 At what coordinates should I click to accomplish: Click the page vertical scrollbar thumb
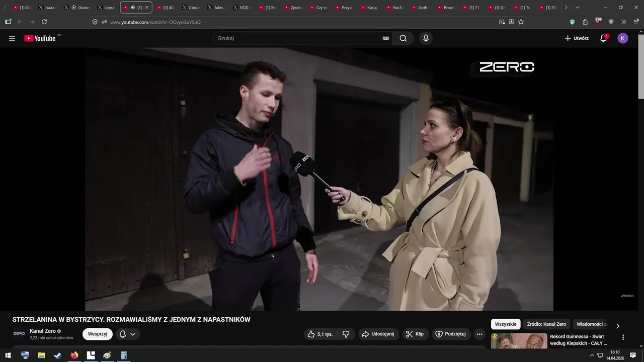tap(641, 67)
